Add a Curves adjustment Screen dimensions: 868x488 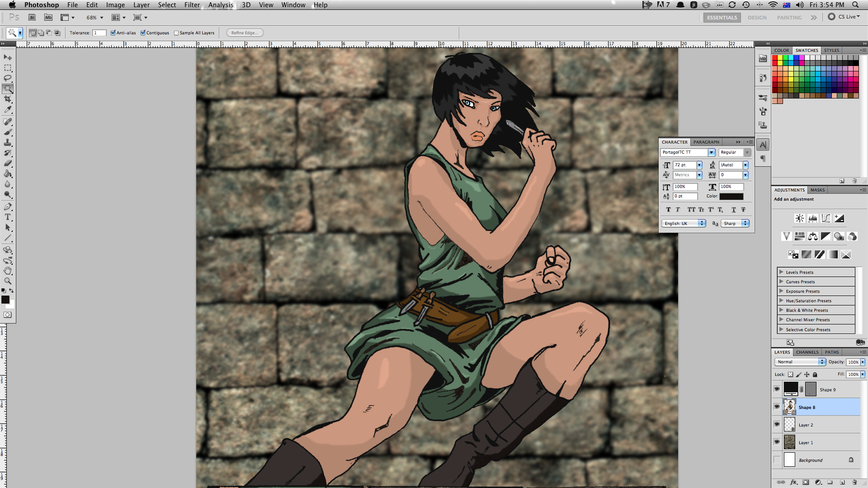pyautogui.click(x=826, y=218)
